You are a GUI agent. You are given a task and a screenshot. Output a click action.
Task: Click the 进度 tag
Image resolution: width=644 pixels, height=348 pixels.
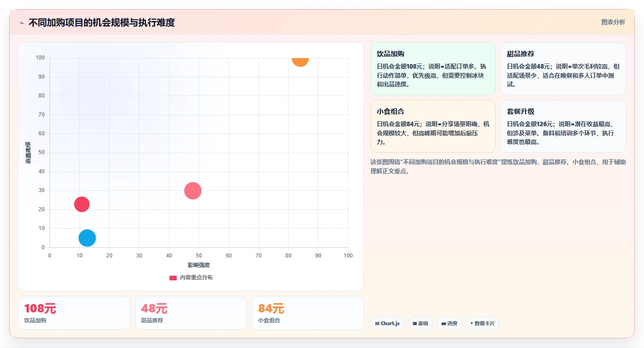[x=449, y=323]
